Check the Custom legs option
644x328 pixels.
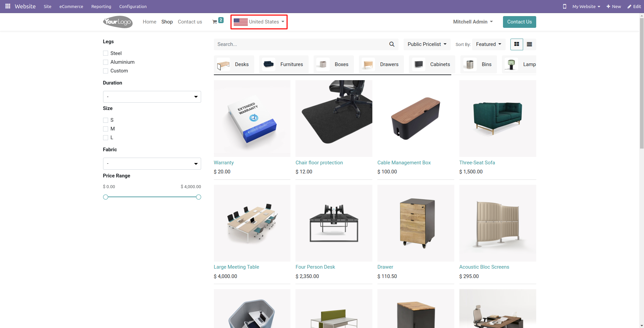(105, 71)
